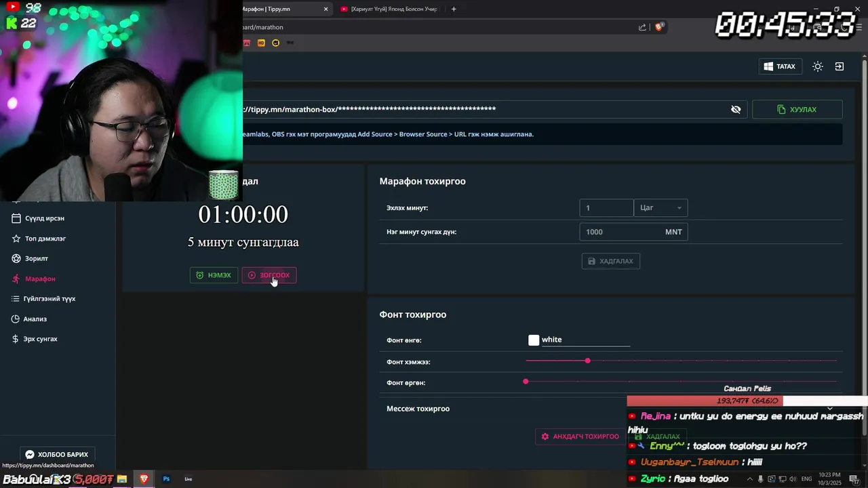Image resolution: width=868 pixels, height=488 pixels.
Task: Open File Explorer from the taskbar
Action: 122,479
